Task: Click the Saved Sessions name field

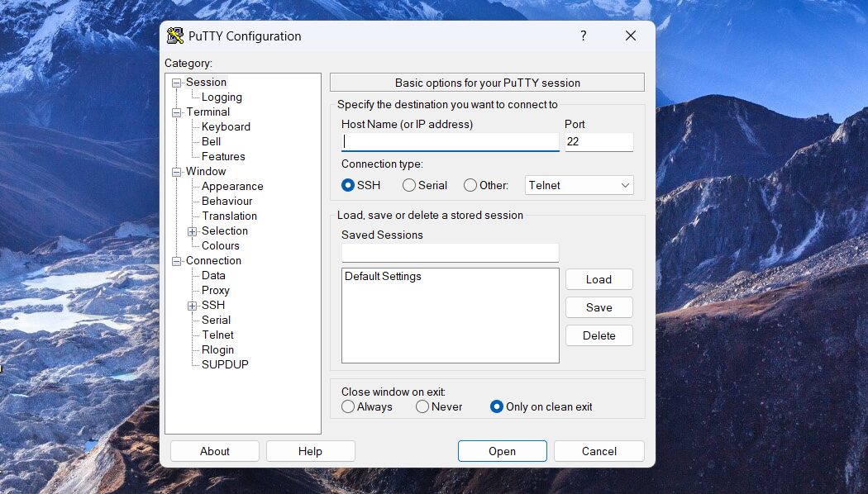Action: point(450,253)
